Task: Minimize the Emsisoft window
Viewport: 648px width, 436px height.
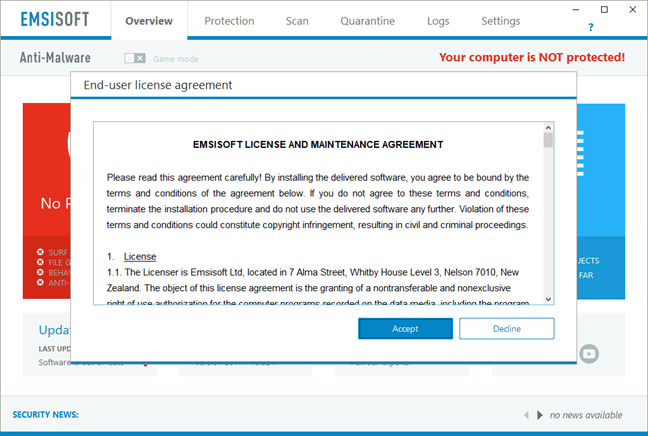Action: [x=576, y=10]
